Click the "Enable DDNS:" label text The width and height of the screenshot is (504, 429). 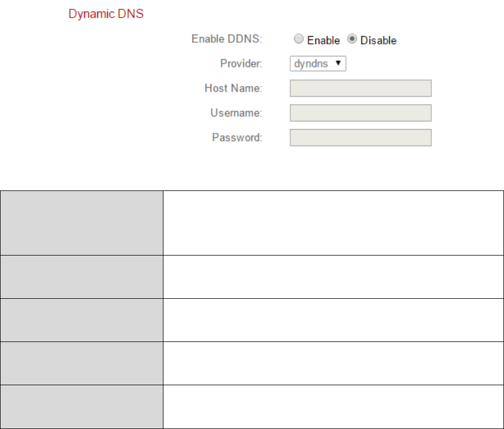pyautogui.click(x=226, y=39)
